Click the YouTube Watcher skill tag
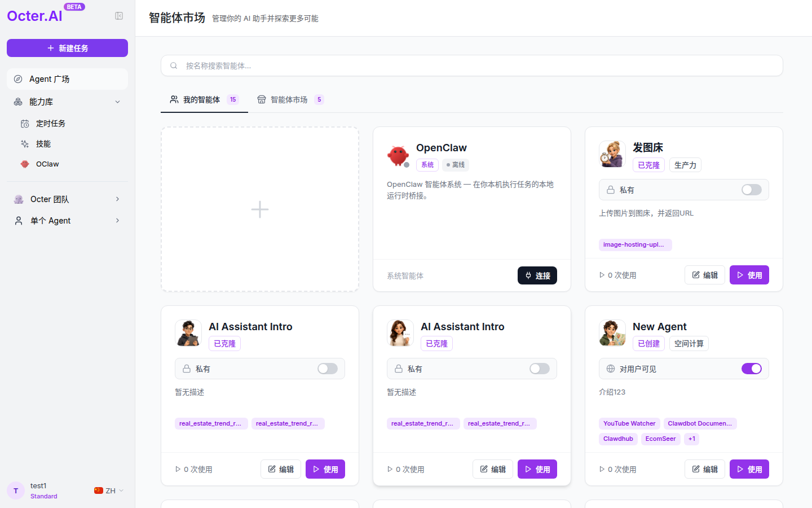The width and height of the screenshot is (812, 508). (x=629, y=423)
